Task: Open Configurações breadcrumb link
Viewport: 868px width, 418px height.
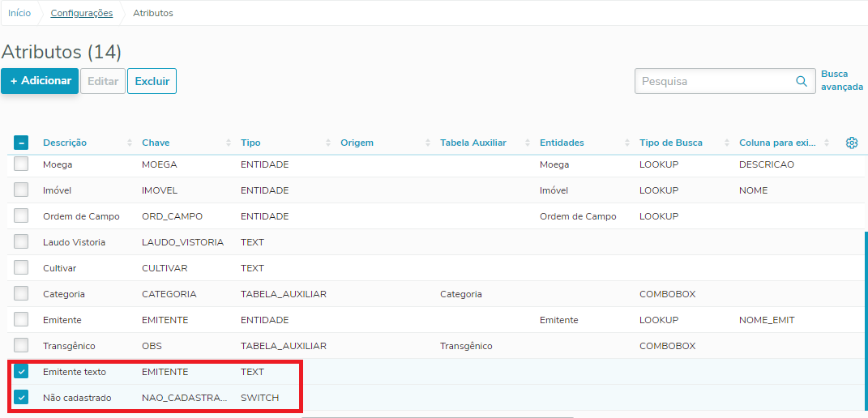Action: [x=82, y=13]
